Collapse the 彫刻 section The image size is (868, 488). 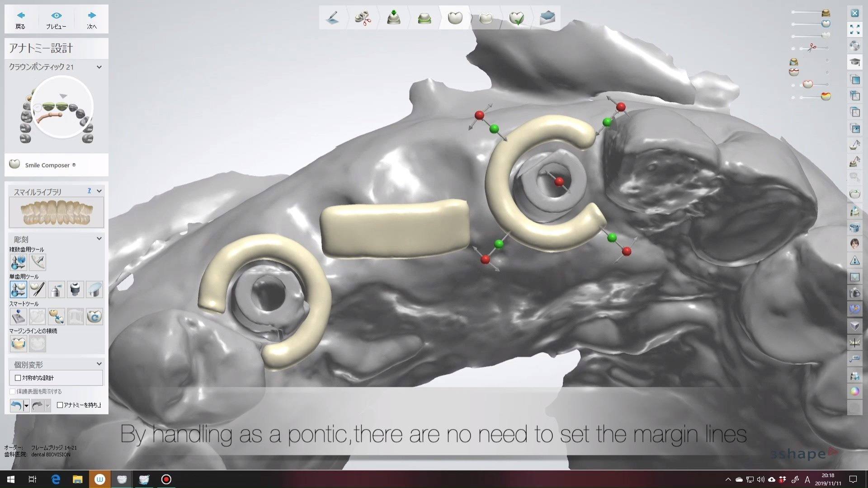[x=99, y=239]
